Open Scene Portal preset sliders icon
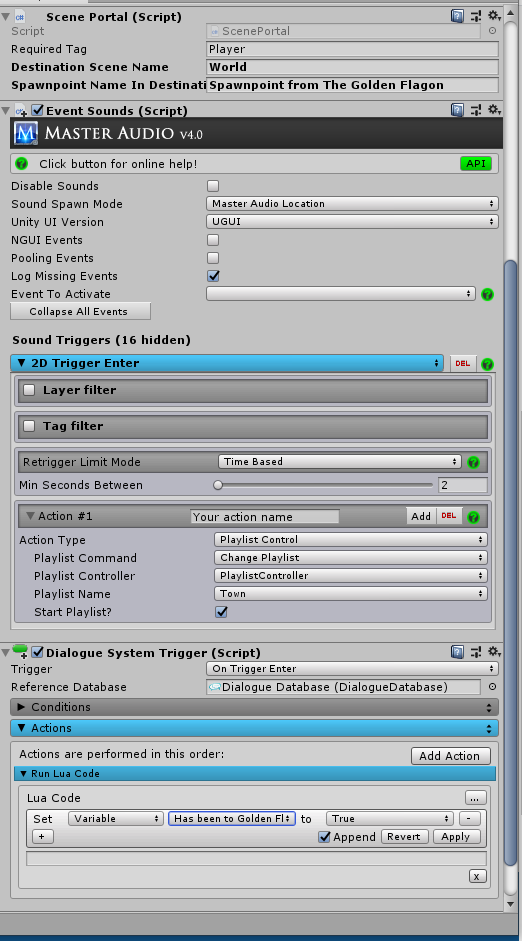Viewport: 522px width, 941px height. [x=476, y=16]
